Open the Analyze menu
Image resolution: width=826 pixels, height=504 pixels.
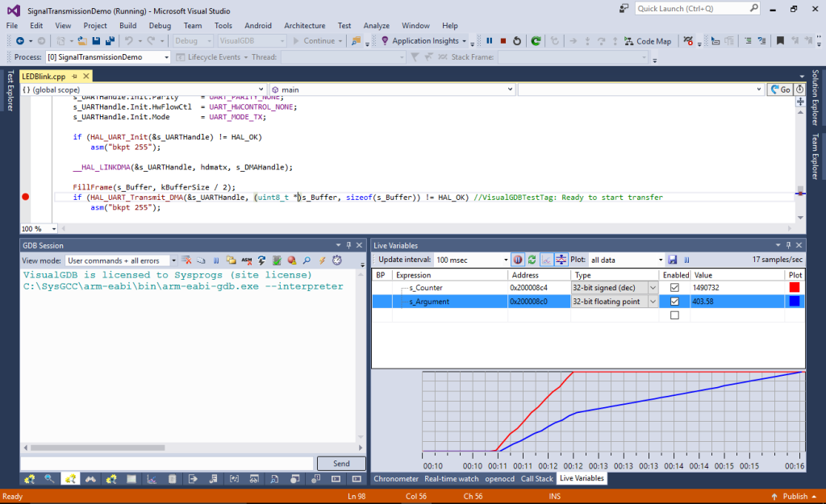[376, 25]
